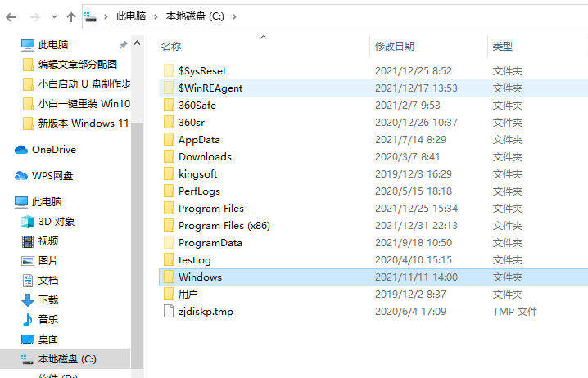Select the Program Files (x86) folder icon
588x378 pixels.
(169, 226)
